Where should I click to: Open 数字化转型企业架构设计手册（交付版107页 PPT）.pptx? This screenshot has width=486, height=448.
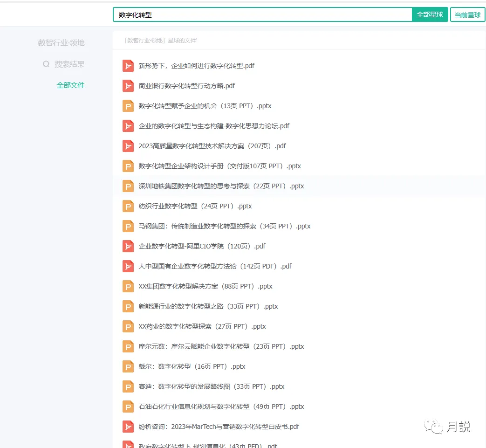point(220,166)
